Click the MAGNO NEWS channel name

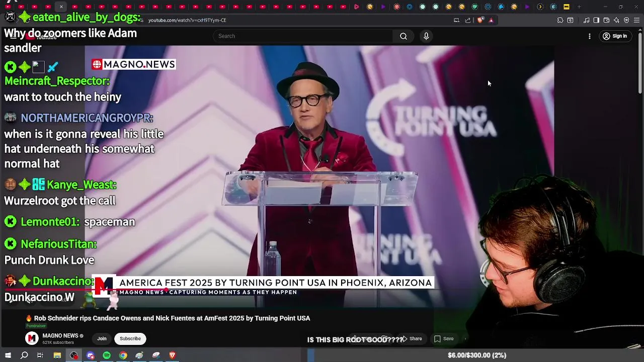click(60, 336)
